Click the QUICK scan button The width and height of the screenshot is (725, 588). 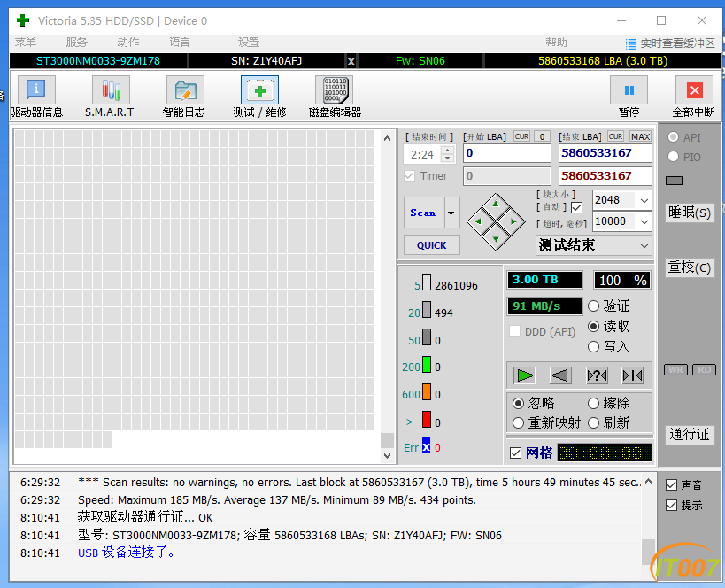click(431, 245)
